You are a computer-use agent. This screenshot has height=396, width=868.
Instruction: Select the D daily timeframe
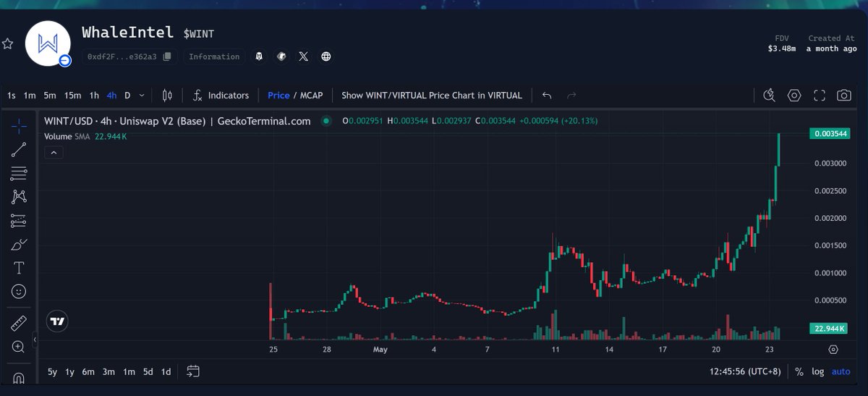click(127, 96)
